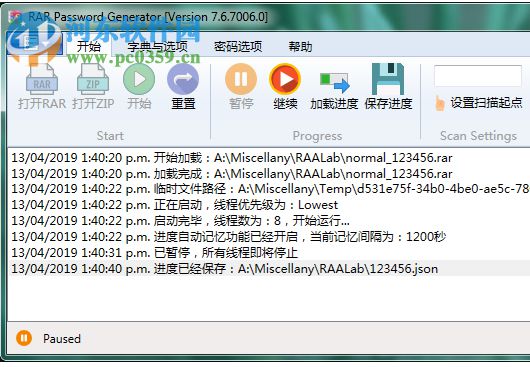Select log line 启动完毕，线程数为：8
The height and width of the screenshot is (367, 530).
tap(269, 221)
